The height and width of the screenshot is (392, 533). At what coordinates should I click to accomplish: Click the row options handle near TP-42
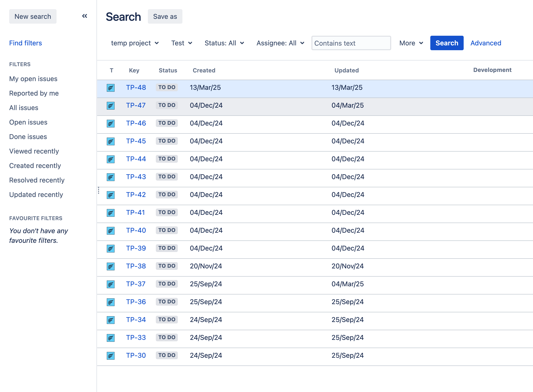coord(99,191)
